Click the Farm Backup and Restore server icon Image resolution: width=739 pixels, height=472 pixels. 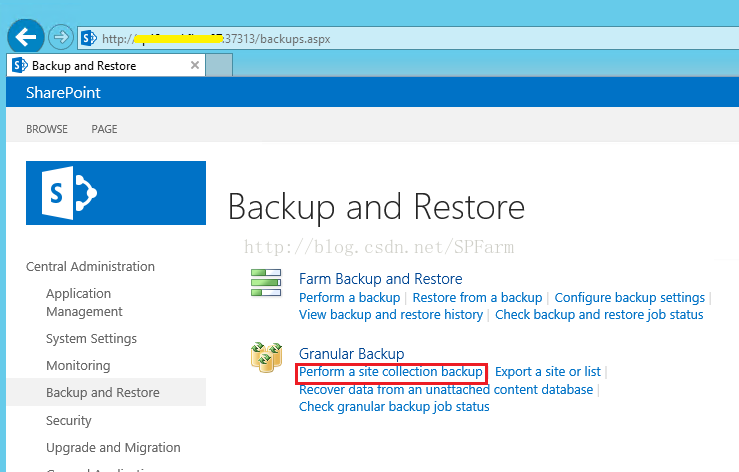[266, 282]
